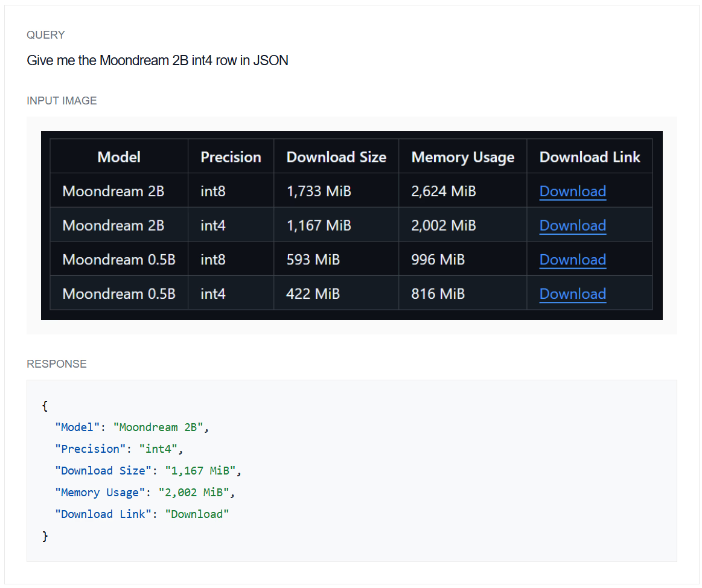The width and height of the screenshot is (702, 588).
Task: Open the Download link for Moondream 2B int4
Action: tap(572, 225)
